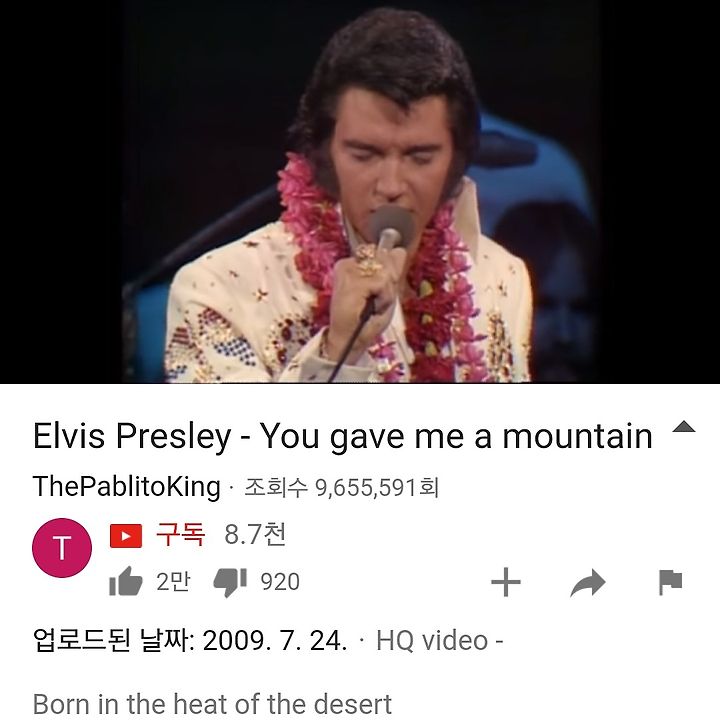Collapse description with the up arrow

[684, 427]
